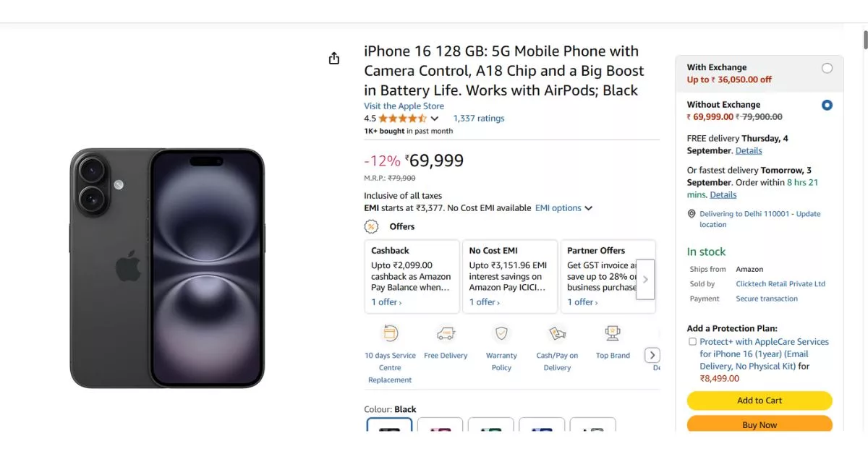Select the With Exchange radio button
The image size is (868, 454).
(827, 68)
